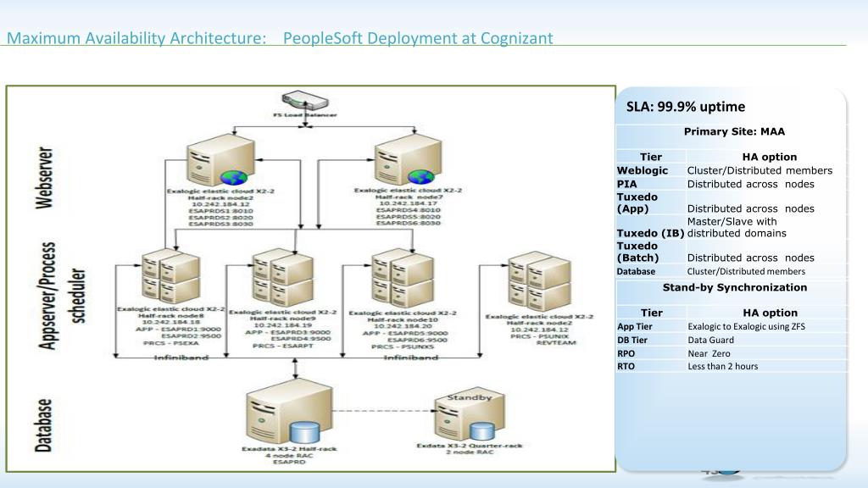Click the Primary Site: MAA header
This screenshot has width=868, height=488.
coord(734,131)
